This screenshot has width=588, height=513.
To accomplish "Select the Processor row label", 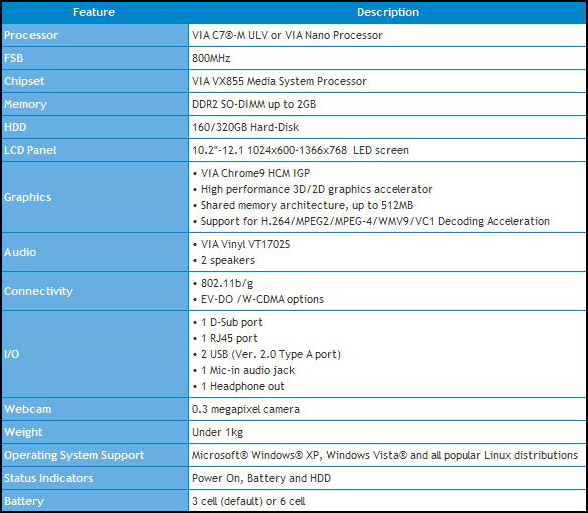I will [31, 35].
